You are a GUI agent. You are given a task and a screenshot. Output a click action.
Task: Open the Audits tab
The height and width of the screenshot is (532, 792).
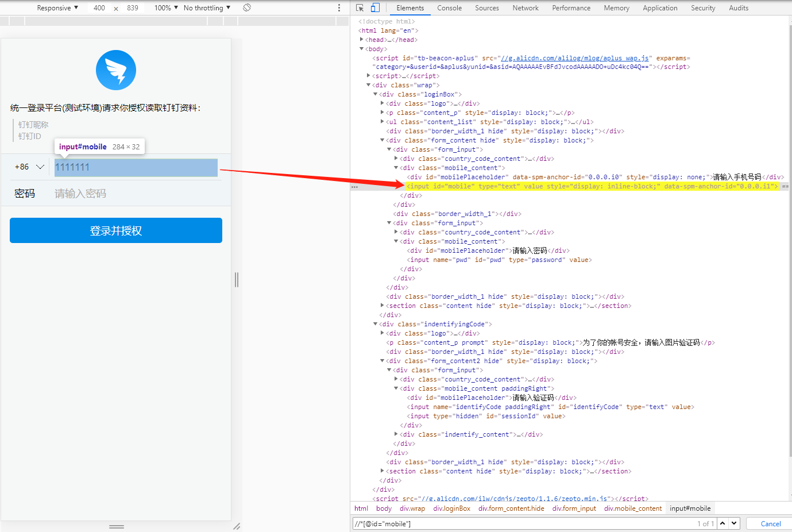pos(739,8)
